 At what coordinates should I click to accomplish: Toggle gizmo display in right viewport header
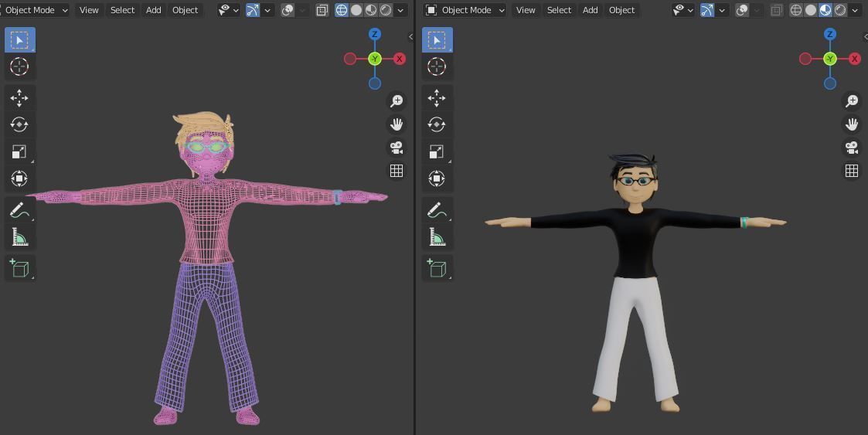707,10
